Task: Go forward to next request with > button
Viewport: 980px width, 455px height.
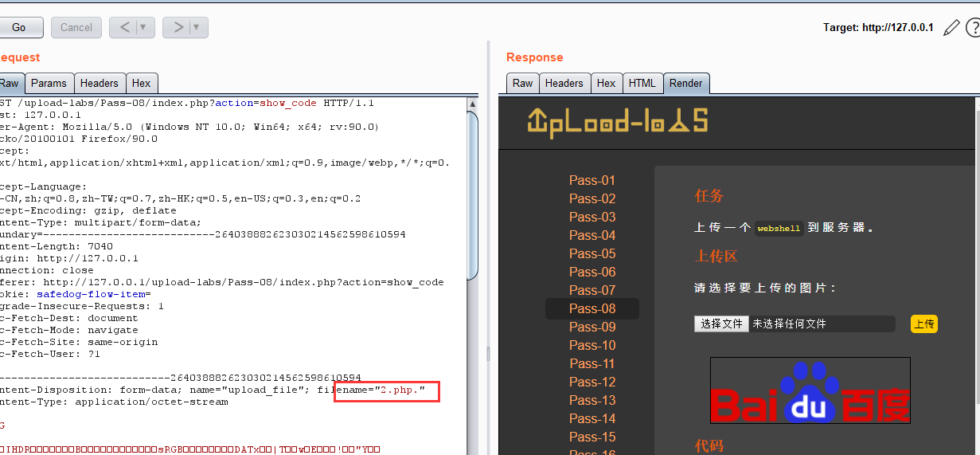Action: point(178,27)
